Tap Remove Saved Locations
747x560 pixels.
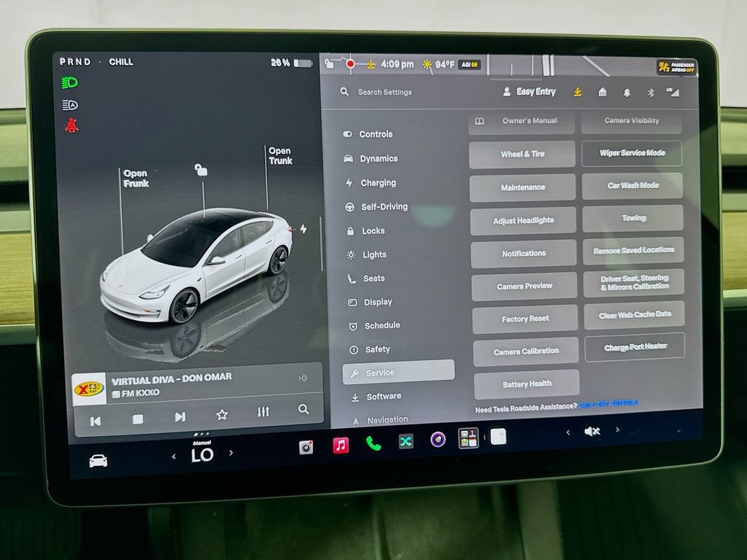(634, 250)
